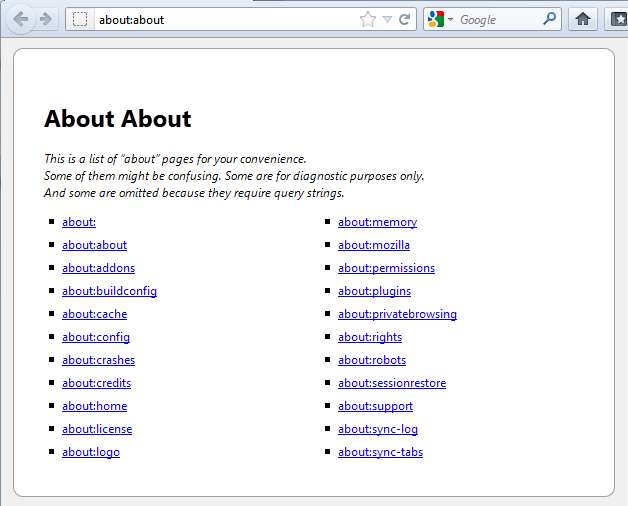Open the about:sync-log link
The height and width of the screenshot is (506, 628).
pos(378,429)
